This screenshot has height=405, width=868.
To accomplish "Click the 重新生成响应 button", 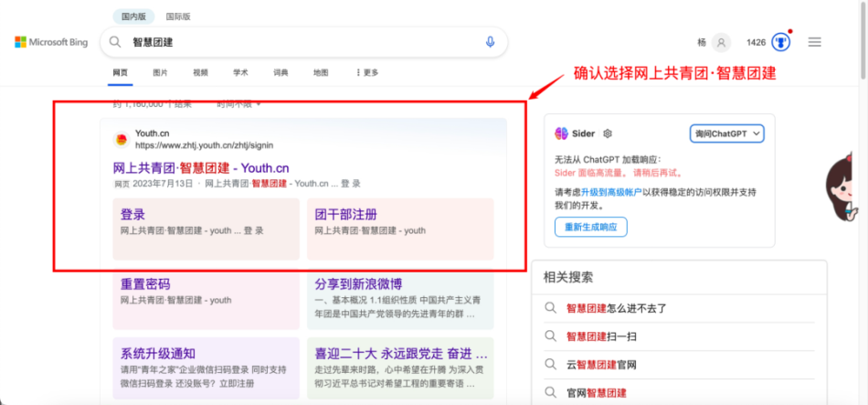I will [590, 227].
